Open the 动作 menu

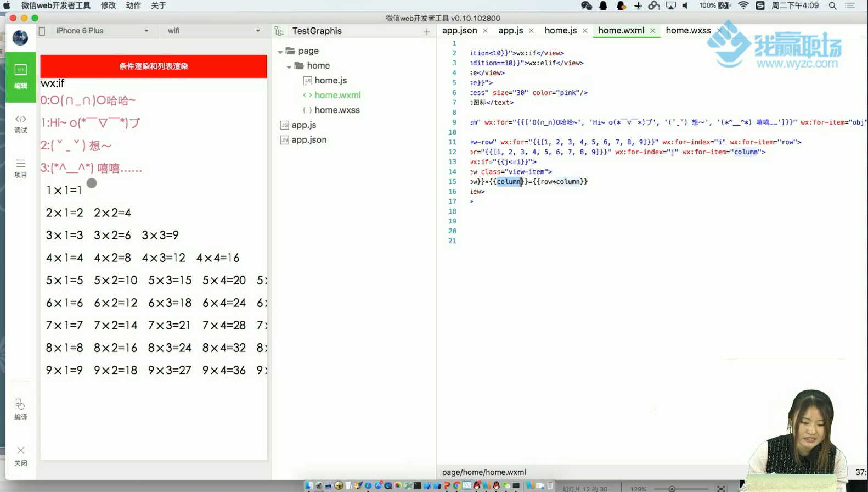pyautogui.click(x=133, y=5)
